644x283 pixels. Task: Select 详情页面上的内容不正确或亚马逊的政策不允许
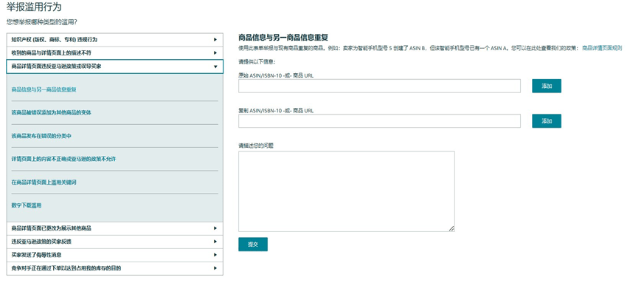click(x=63, y=159)
